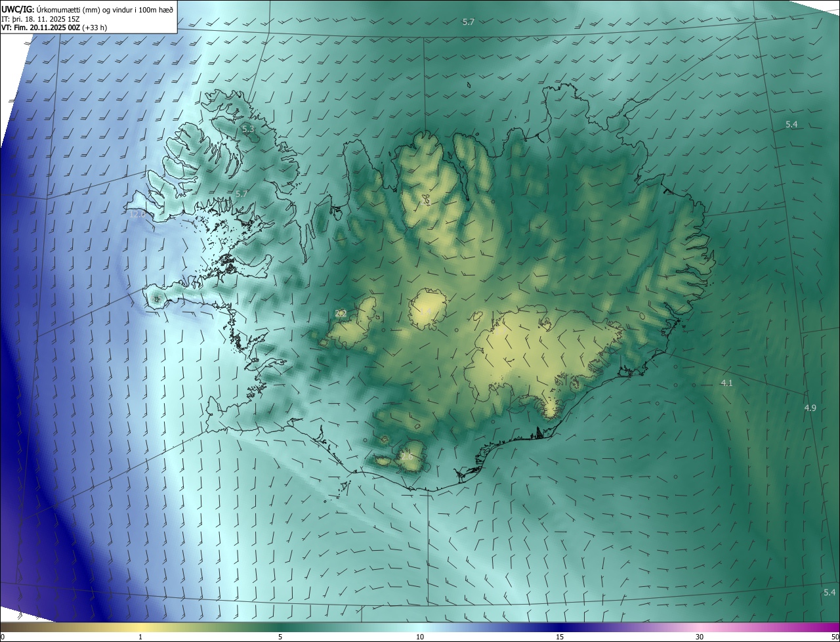Click the 30 tick label on the color scale
Image resolution: width=840 pixels, height=642 pixels.
[700, 637]
